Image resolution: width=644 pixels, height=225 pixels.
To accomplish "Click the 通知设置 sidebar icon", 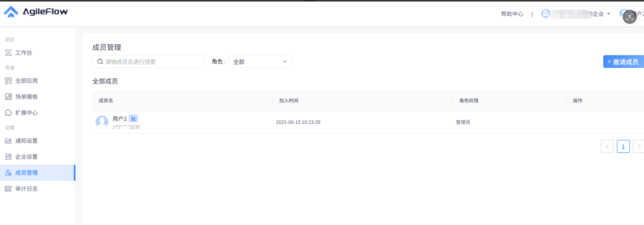I will pos(8,141).
